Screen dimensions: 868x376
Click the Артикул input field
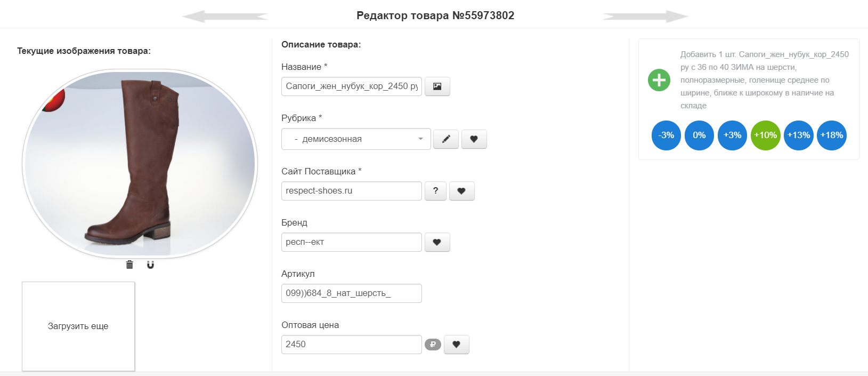click(x=351, y=293)
